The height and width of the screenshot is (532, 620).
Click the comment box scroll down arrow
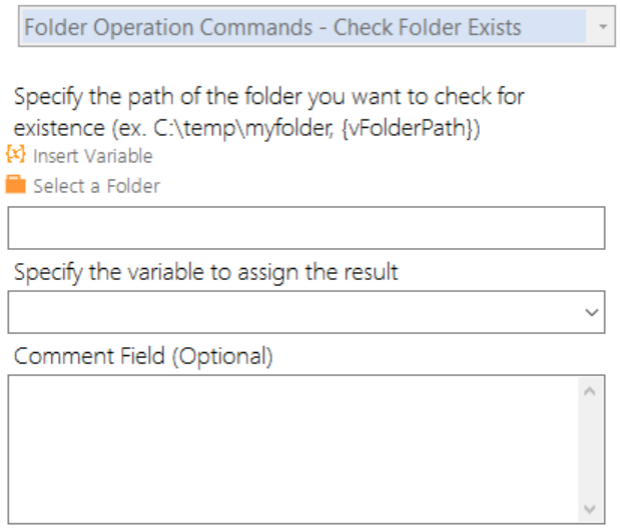pos(590,508)
